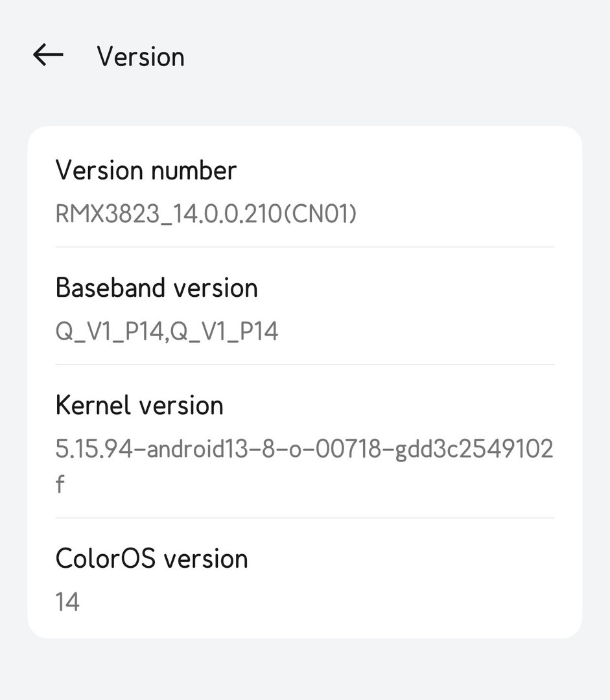Screen dimensions: 610x700
Task: Tap the RMX3823_14.0.0.210(CN01) value
Action: pyautogui.click(x=206, y=213)
